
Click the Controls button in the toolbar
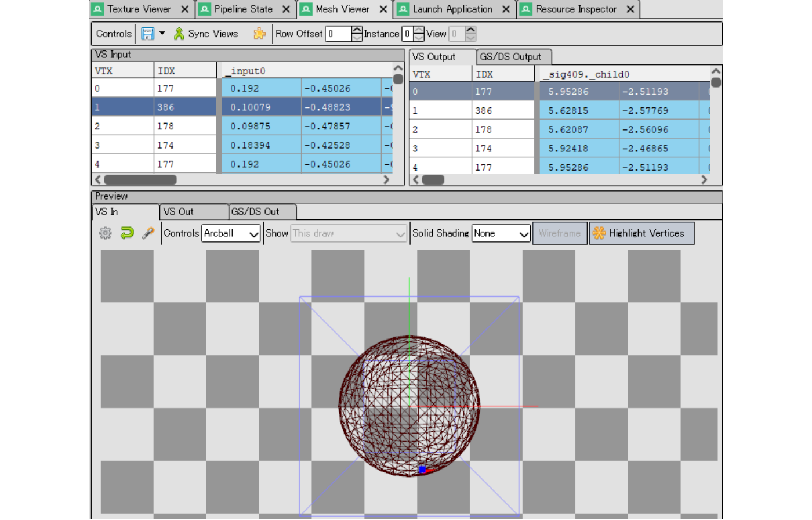click(x=113, y=34)
